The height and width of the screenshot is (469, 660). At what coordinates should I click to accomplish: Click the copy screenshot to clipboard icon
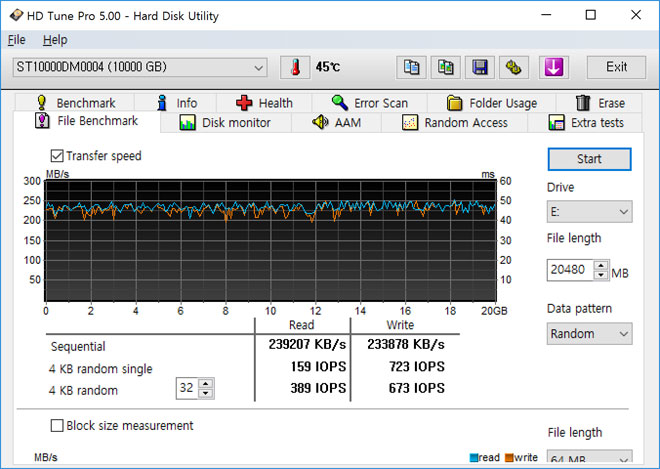coord(445,67)
